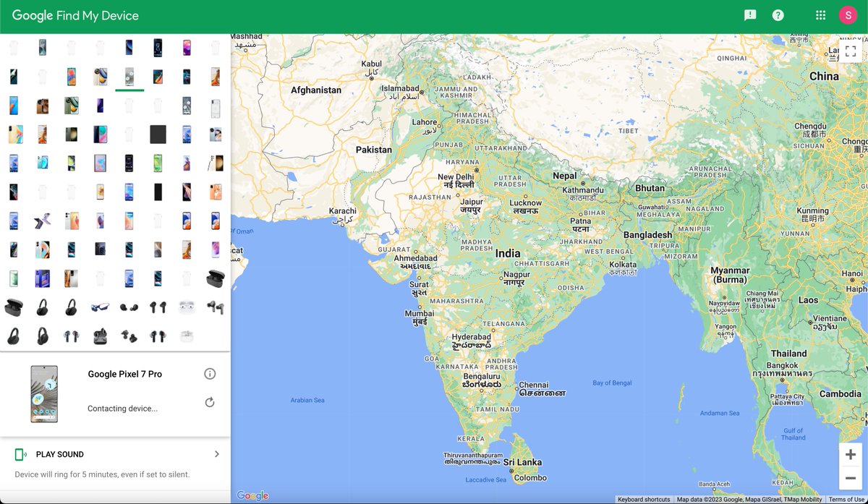This screenshot has width=868, height=504.
Task: Open the help question mark icon
Action: click(778, 15)
